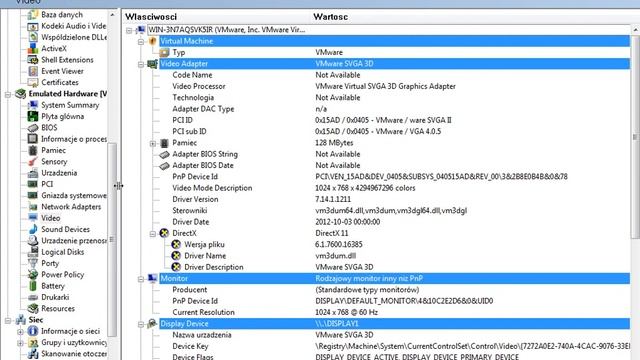640x360 pixels.
Task: Select Gniazda systemowe entry
Action: [74, 196]
